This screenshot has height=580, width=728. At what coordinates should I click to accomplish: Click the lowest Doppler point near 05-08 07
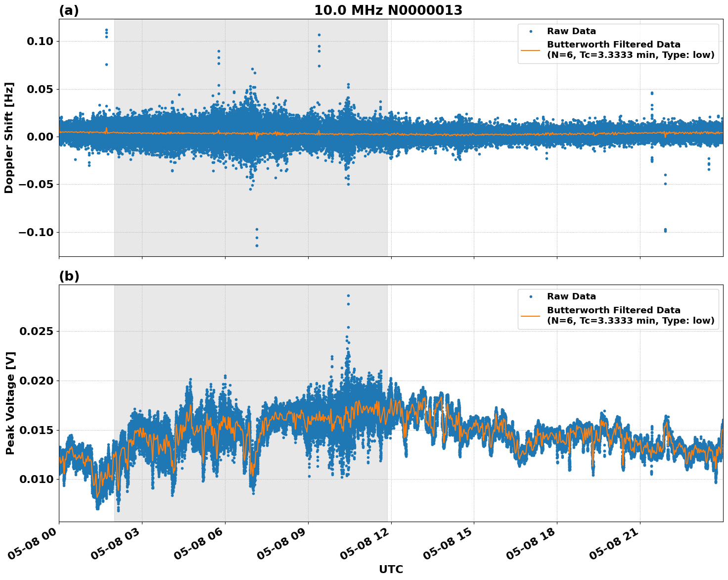click(x=256, y=245)
